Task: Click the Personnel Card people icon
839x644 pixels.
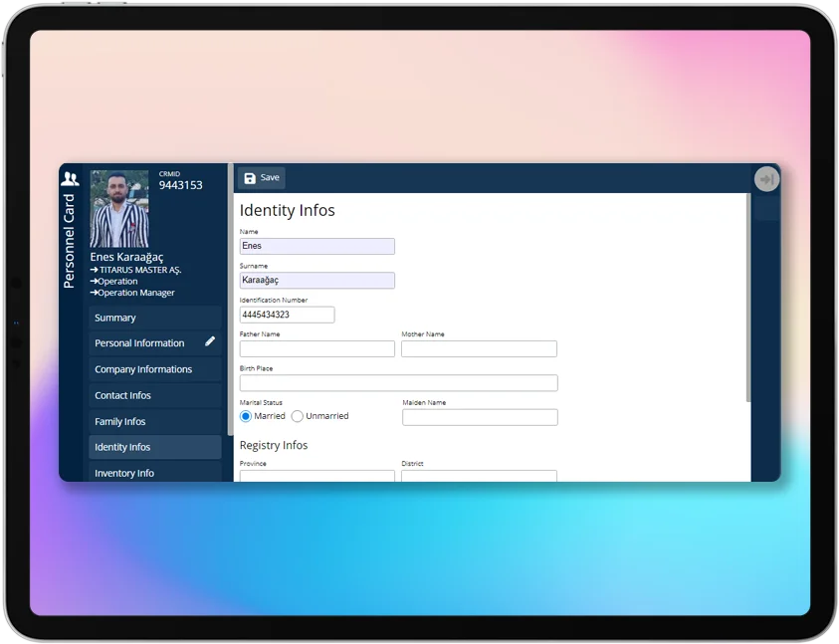Action: 70,179
